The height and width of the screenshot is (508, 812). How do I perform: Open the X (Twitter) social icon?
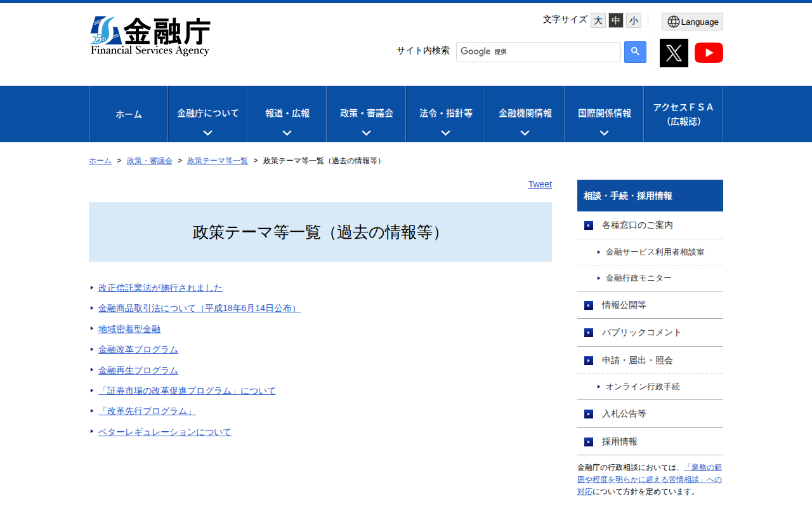point(674,53)
